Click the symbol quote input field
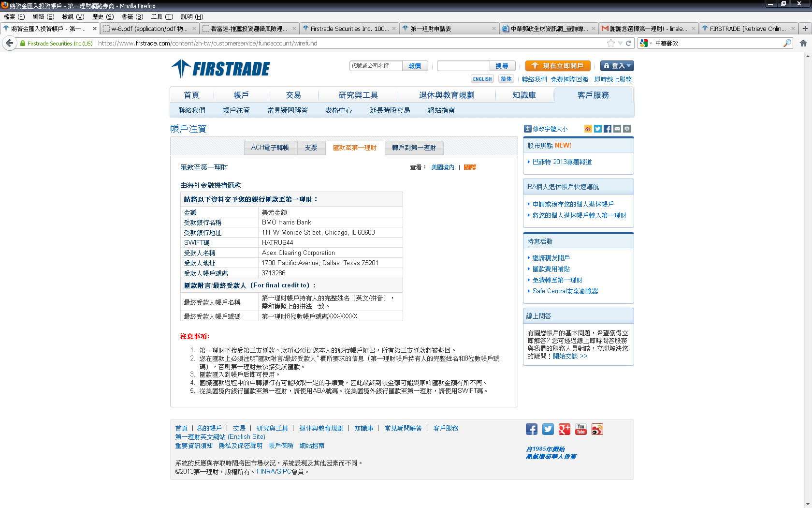The height and width of the screenshot is (508, 812). tap(376, 66)
